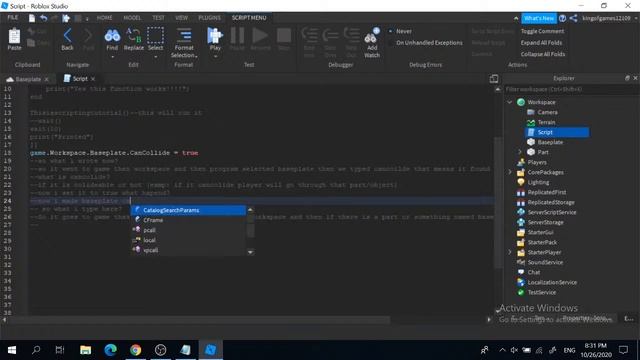Open Windows Start menu
640x360 pixels.
[x=12, y=350]
